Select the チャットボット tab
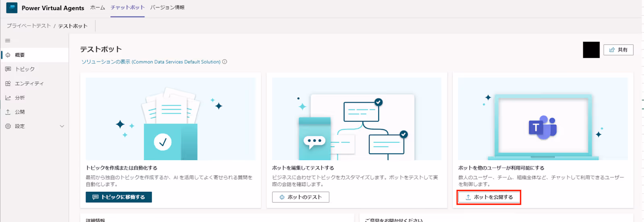Image resolution: width=644 pixels, height=222 pixels. point(128,8)
